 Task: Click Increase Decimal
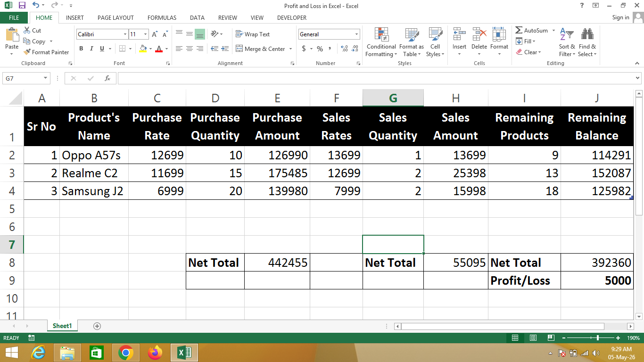point(344,49)
